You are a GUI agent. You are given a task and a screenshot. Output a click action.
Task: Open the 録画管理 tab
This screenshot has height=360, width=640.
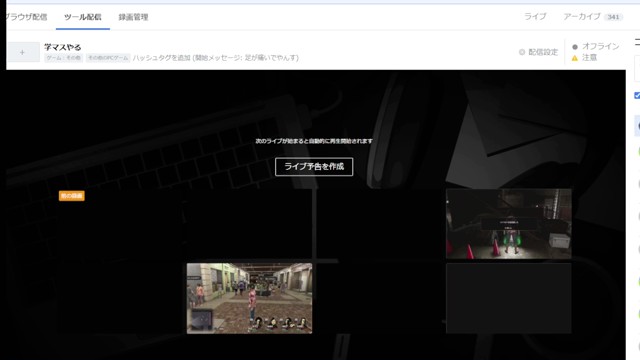tap(133, 17)
